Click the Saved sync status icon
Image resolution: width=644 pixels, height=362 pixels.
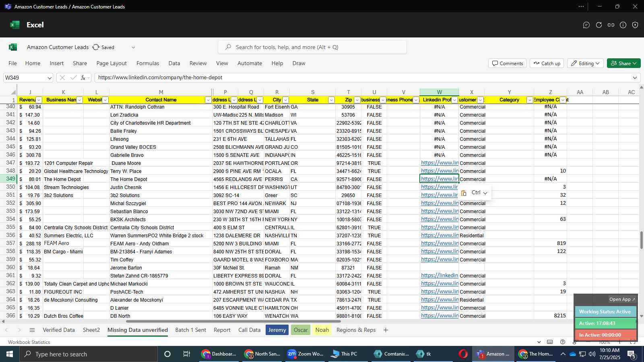pyautogui.click(x=96, y=47)
